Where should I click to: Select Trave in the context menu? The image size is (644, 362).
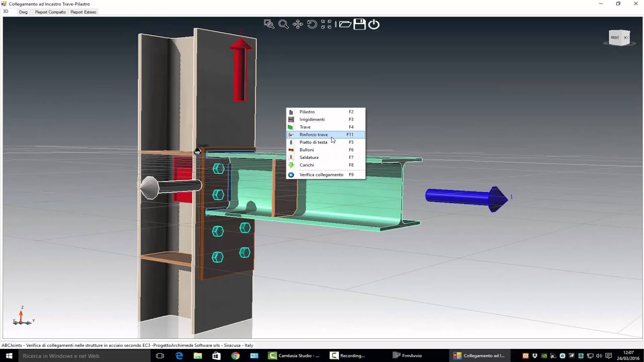tap(326, 127)
